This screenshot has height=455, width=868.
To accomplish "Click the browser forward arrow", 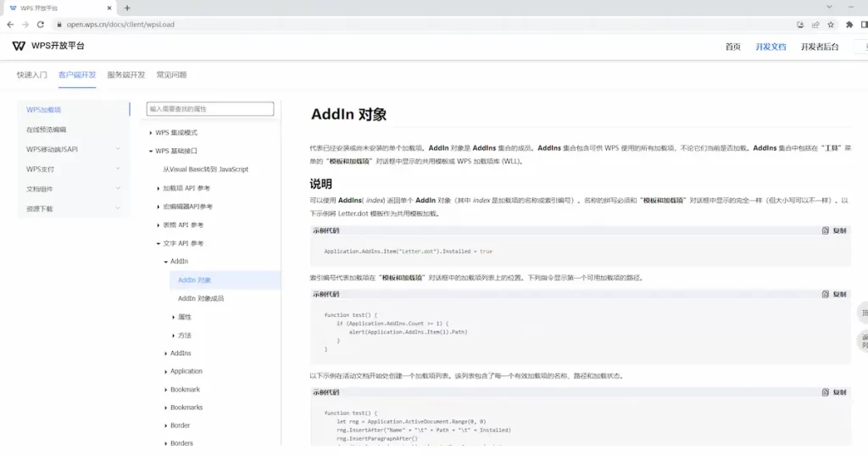I will pos(25,25).
